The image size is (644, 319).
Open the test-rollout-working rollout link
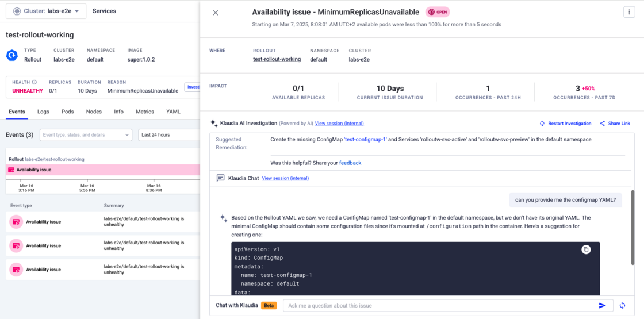point(277,59)
